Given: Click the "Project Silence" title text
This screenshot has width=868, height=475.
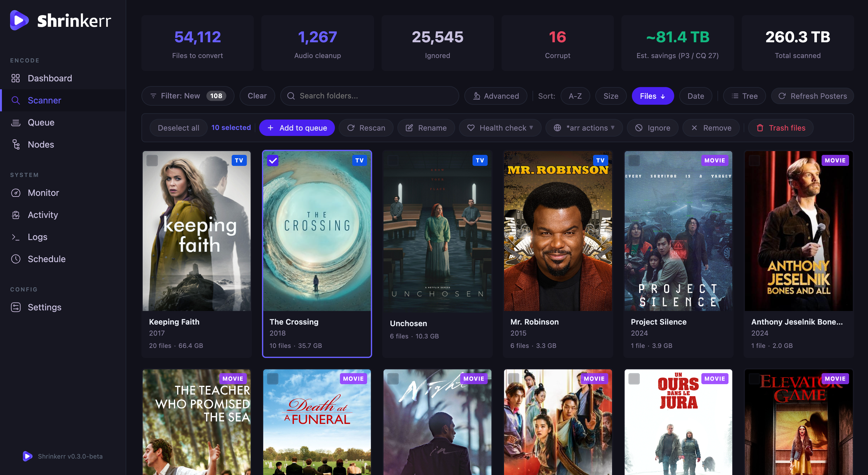Looking at the screenshot, I should point(659,322).
